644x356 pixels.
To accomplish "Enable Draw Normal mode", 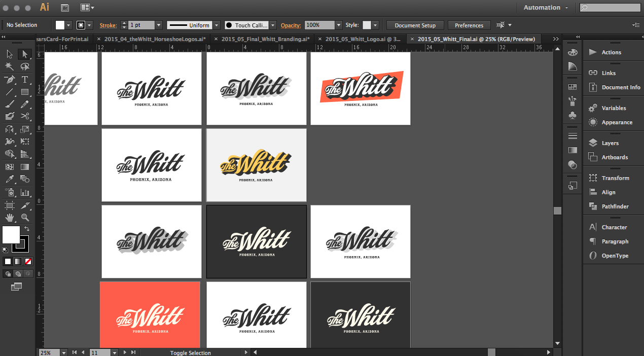I will point(8,273).
